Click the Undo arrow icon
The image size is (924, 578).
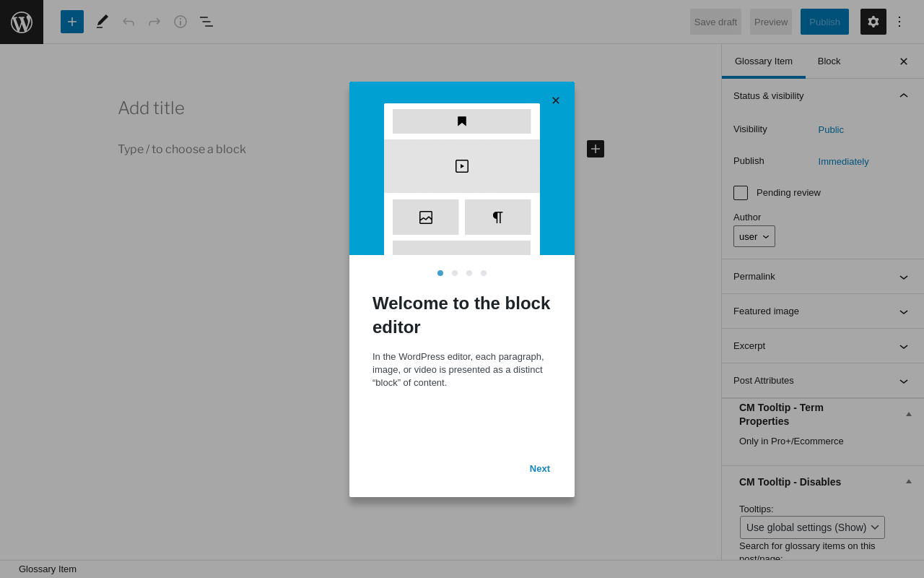pos(128,22)
